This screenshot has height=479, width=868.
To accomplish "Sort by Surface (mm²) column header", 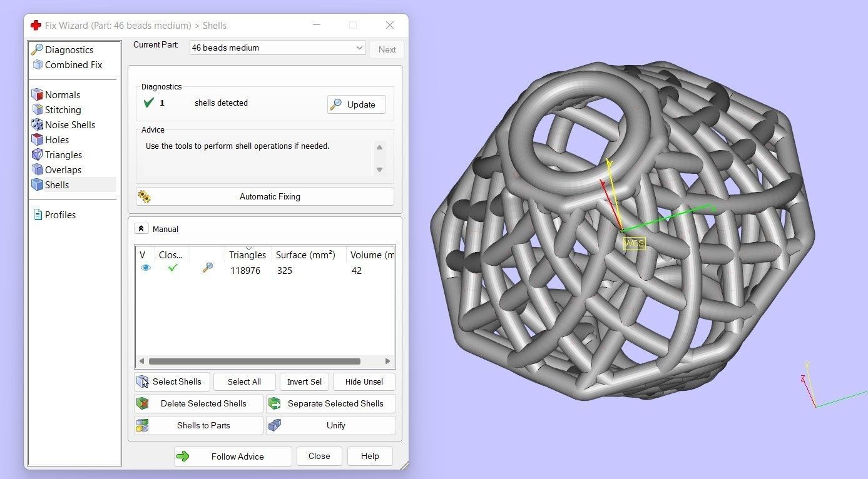I will pyautogui.click(x=305, y=255).
